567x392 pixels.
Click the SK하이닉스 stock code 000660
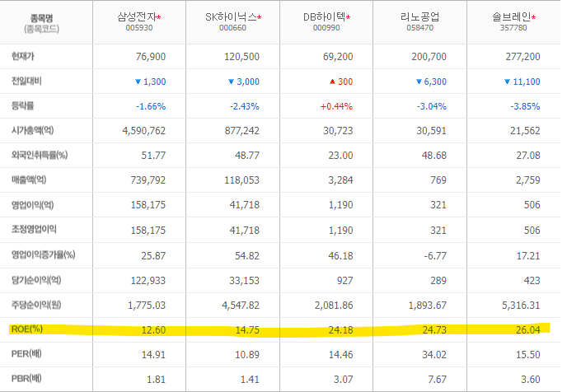point(232,28)
